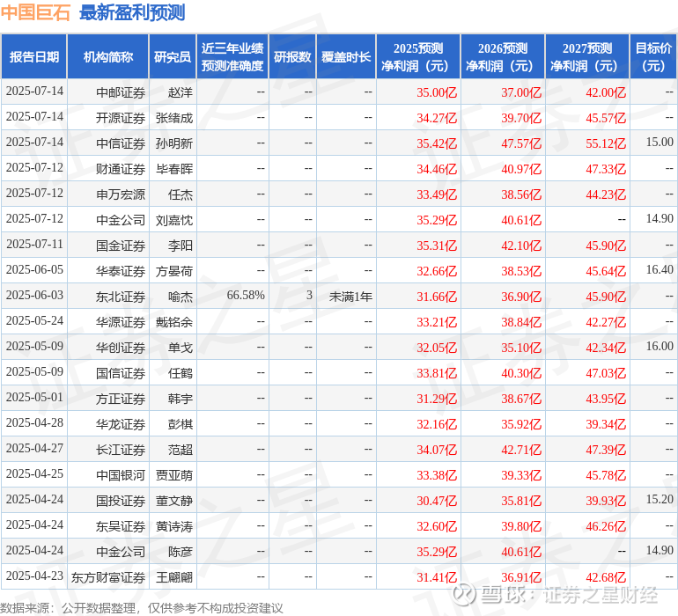Click researcher 刘嘉忱
Image resolution: width=678 pixels, height=616 pixels.
click(x=174, y=220)
